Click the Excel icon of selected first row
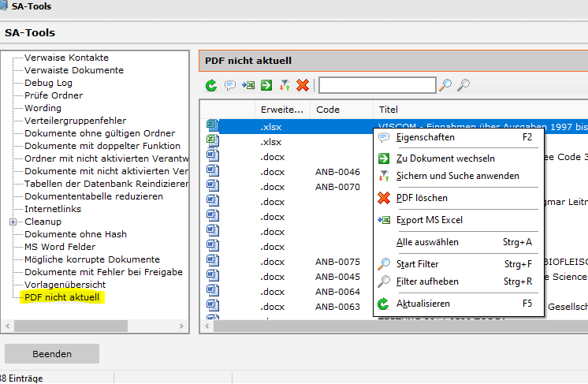 click(x=213, y=125)
